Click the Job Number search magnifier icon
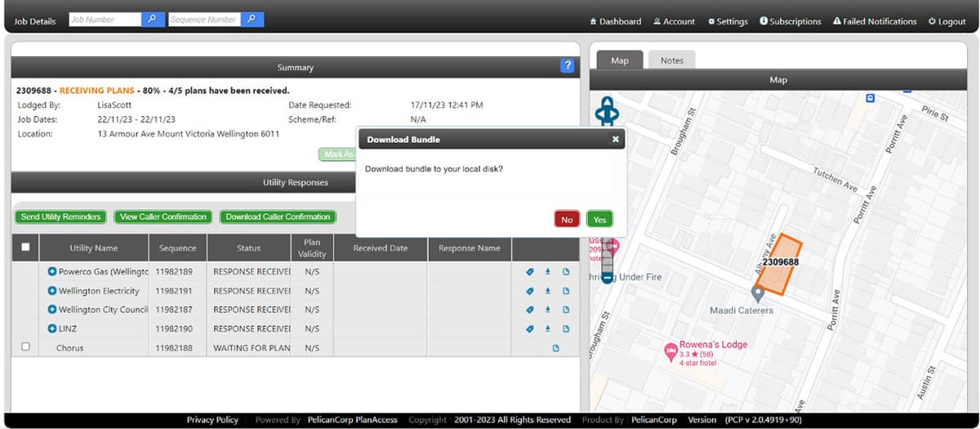The image size is (980, 429). 153,20
